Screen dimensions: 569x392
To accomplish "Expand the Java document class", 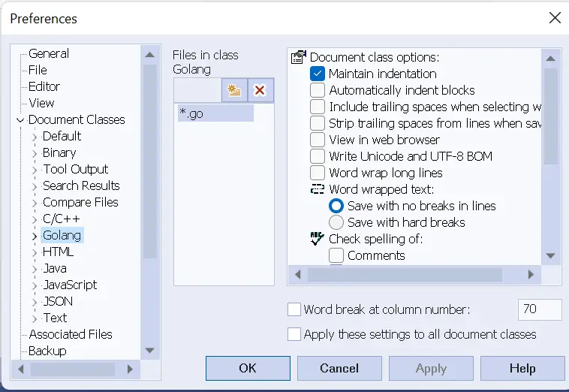I will pos(35,269).
